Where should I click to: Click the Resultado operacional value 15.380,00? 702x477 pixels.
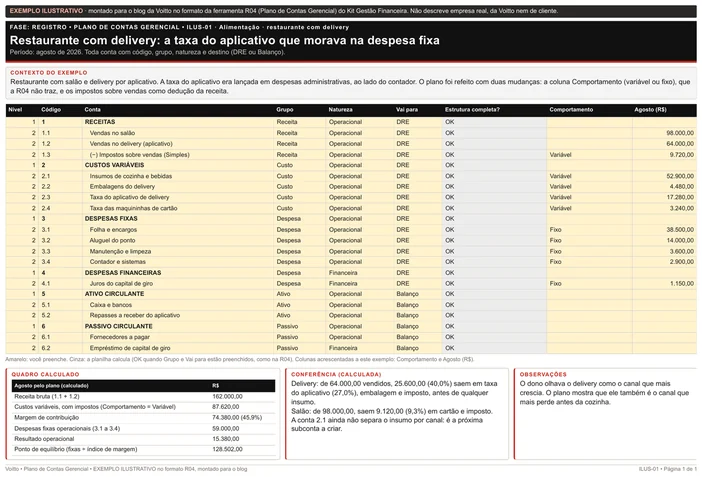click(226, 439)
